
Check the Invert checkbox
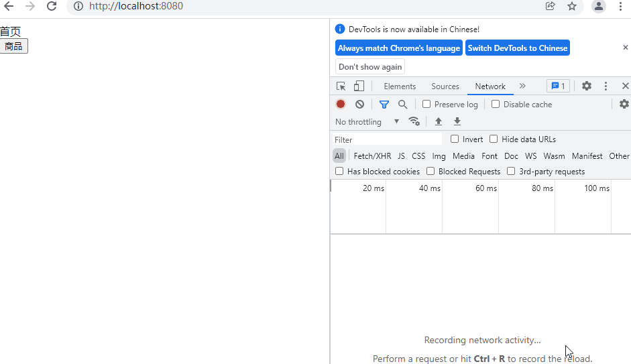[x=455, y=139]
